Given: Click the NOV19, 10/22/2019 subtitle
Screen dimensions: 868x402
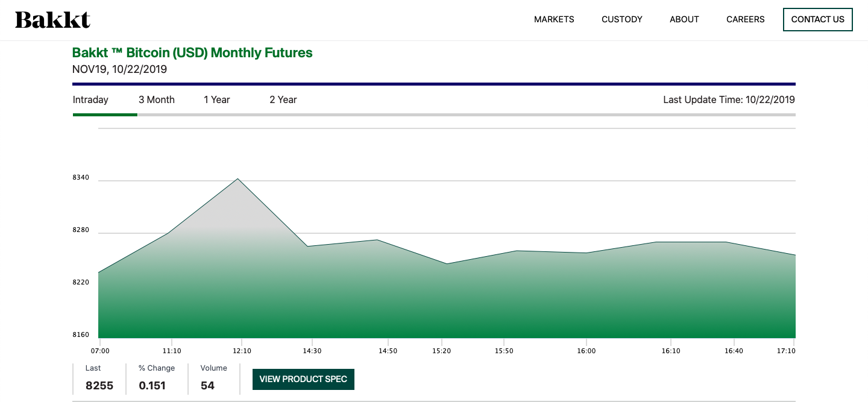Looking at the screenshot, I should point(119,69).
